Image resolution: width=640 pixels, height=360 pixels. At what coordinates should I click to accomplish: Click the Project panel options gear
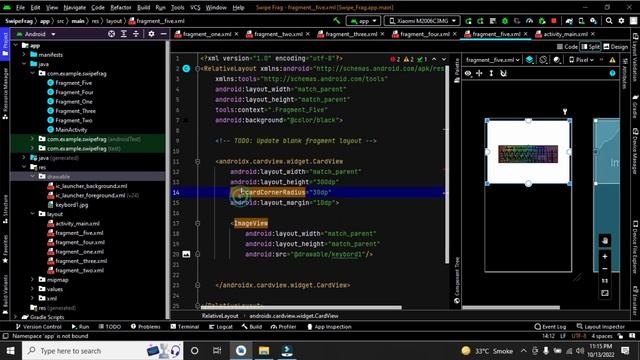pos(151,34)
